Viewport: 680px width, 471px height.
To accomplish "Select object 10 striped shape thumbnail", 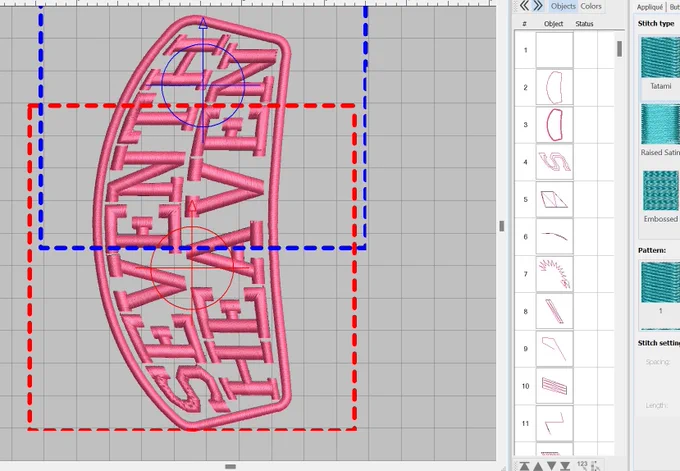I will pos(554,386).
